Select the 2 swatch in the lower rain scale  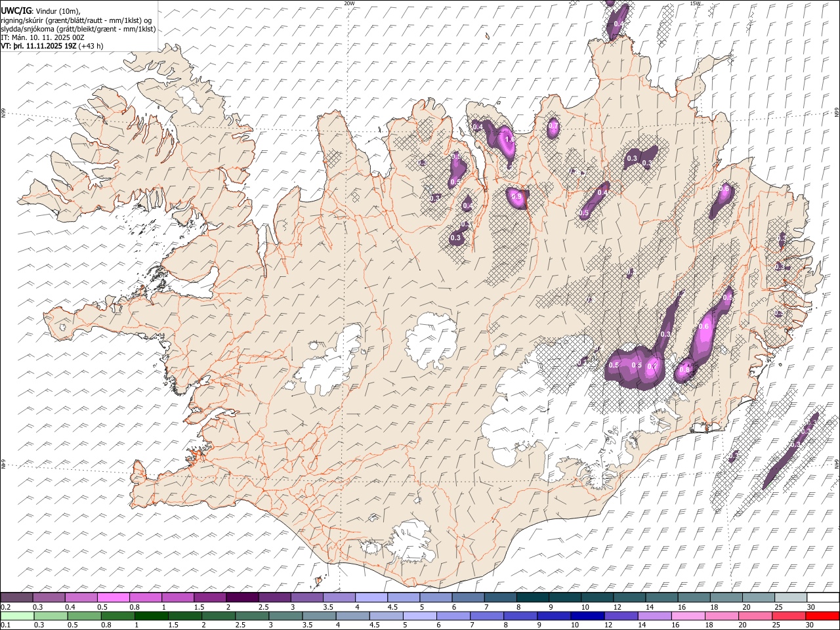(219, 616)
